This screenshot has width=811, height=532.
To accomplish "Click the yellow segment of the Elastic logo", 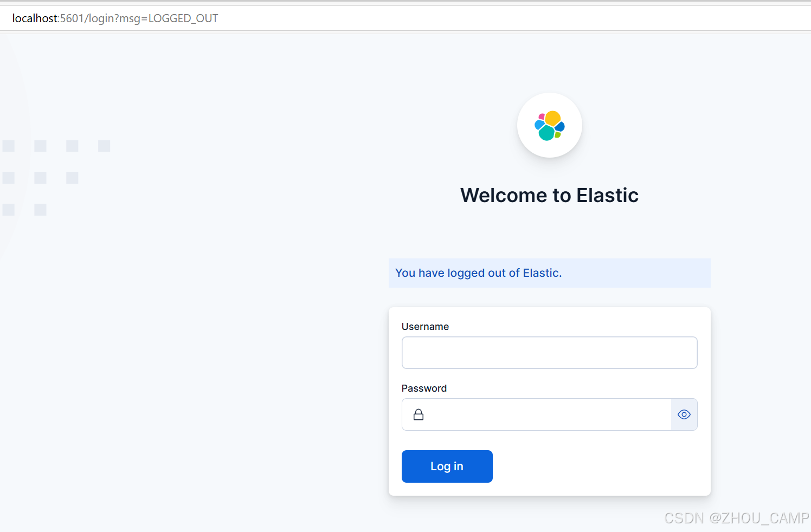I will 553,118.
